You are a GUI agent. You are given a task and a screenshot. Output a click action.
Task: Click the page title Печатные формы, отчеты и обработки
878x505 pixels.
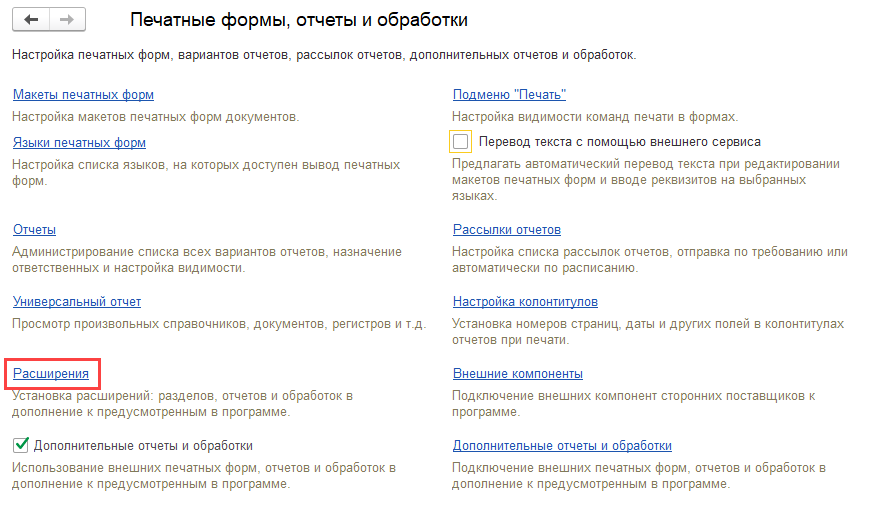click(x=299, y=20)
